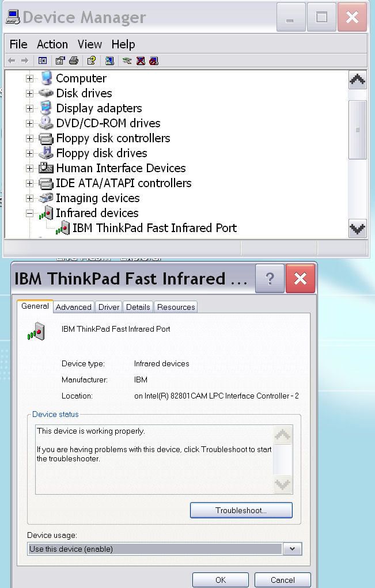375x588 pixels.
Task: Click the device tree scroll down arrow
Action: 357,229
